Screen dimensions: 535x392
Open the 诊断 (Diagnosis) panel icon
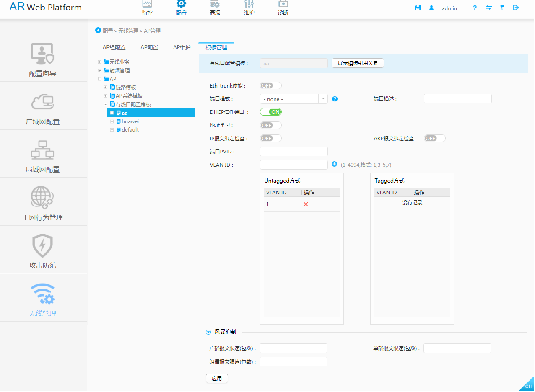(x=283, y=8)
